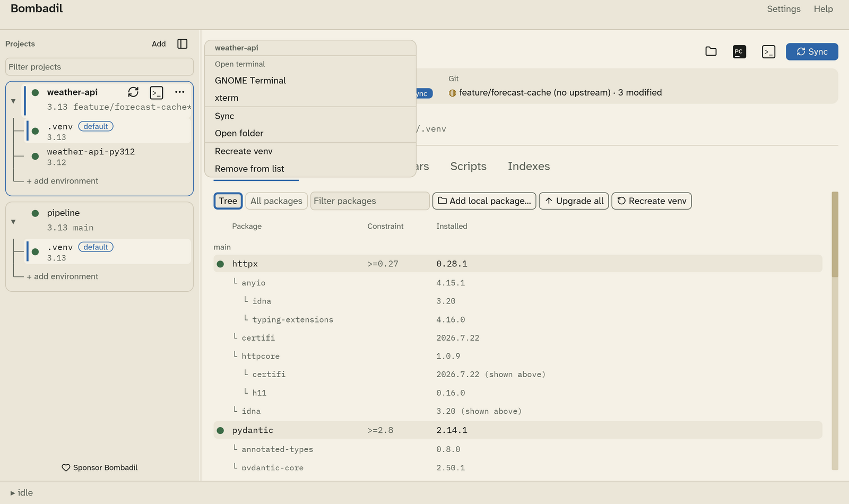Choose GNOME Terminal from context menu
The height and width of the screenshot is (504, 849).
310,81
